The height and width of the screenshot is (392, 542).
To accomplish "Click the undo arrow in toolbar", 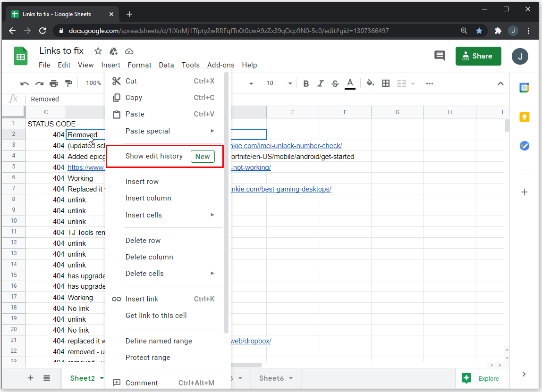I will pos(25,83).
